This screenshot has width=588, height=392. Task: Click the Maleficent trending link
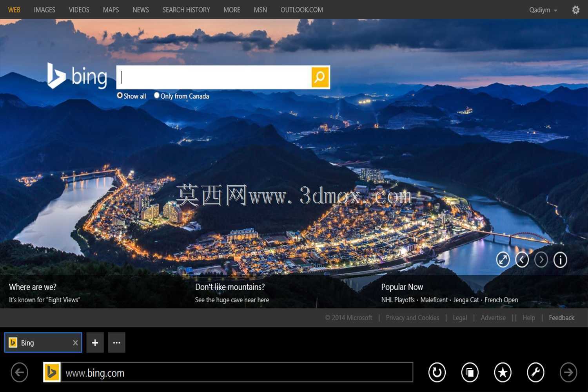434,300
